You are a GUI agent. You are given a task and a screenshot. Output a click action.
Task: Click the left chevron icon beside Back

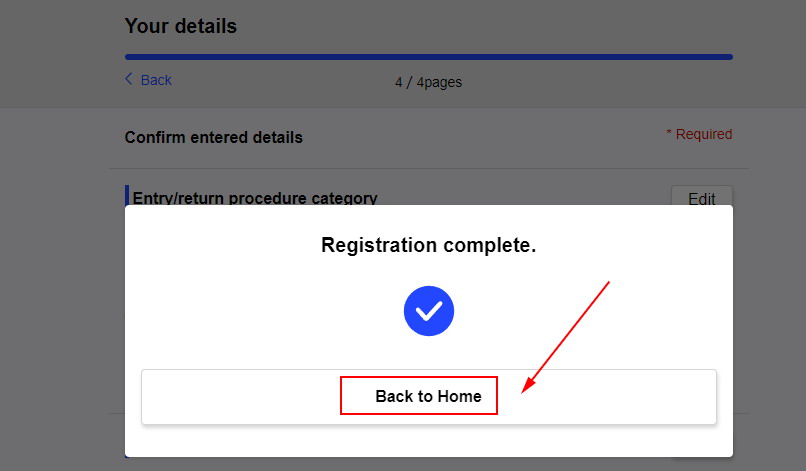(x=129, y=79)
